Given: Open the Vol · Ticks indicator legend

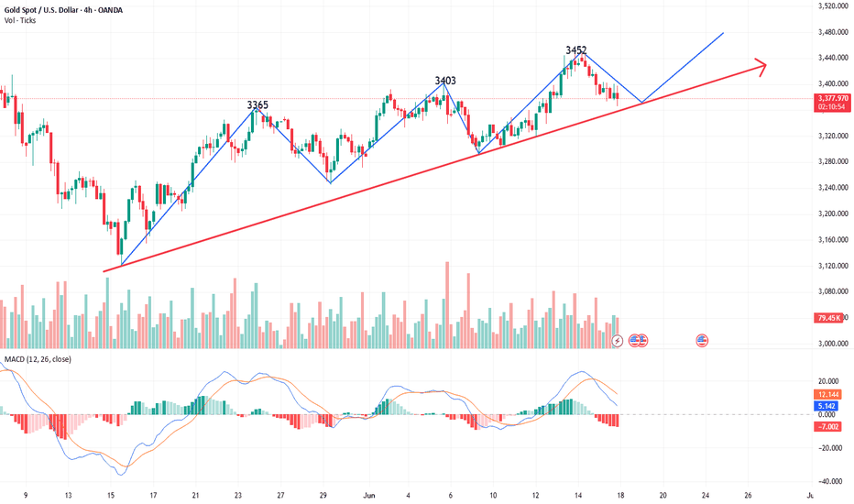Looking at the screenshot, I should [20, 20].
